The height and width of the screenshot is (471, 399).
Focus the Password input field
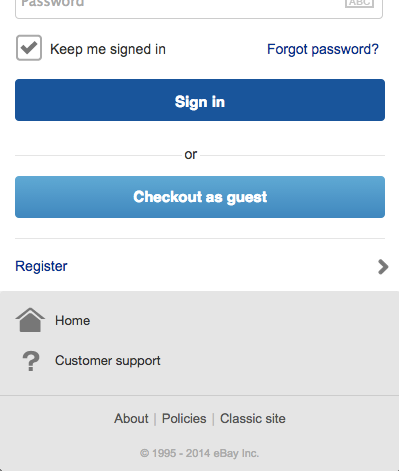click(199, 7)
